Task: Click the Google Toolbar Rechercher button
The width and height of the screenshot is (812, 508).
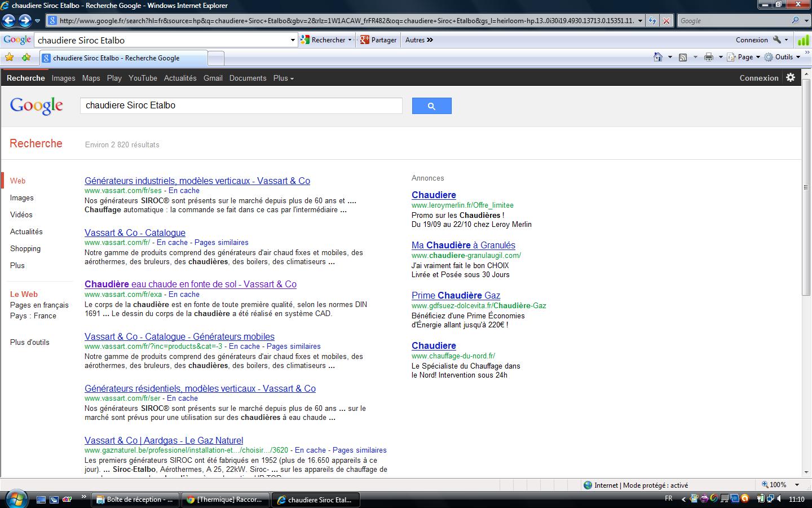Action: (x=323, y=40)
